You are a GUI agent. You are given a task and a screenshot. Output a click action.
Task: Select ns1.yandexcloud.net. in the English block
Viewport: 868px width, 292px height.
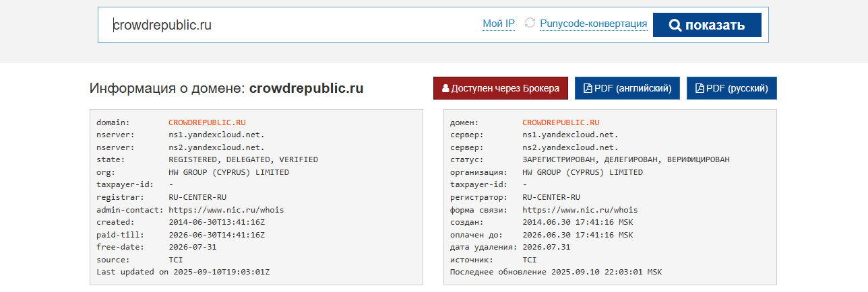[216, 135]
